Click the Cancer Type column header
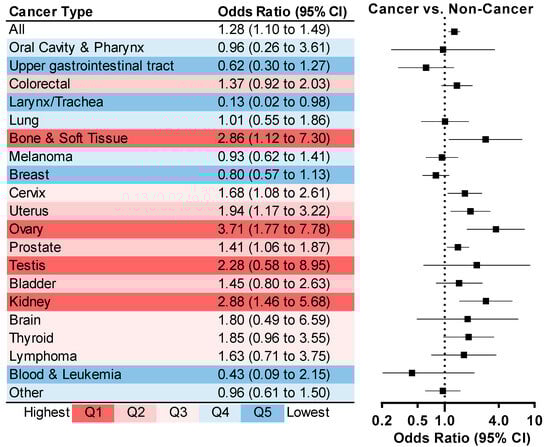Screen dimensions: 550x447 click(x=51, y=12)
